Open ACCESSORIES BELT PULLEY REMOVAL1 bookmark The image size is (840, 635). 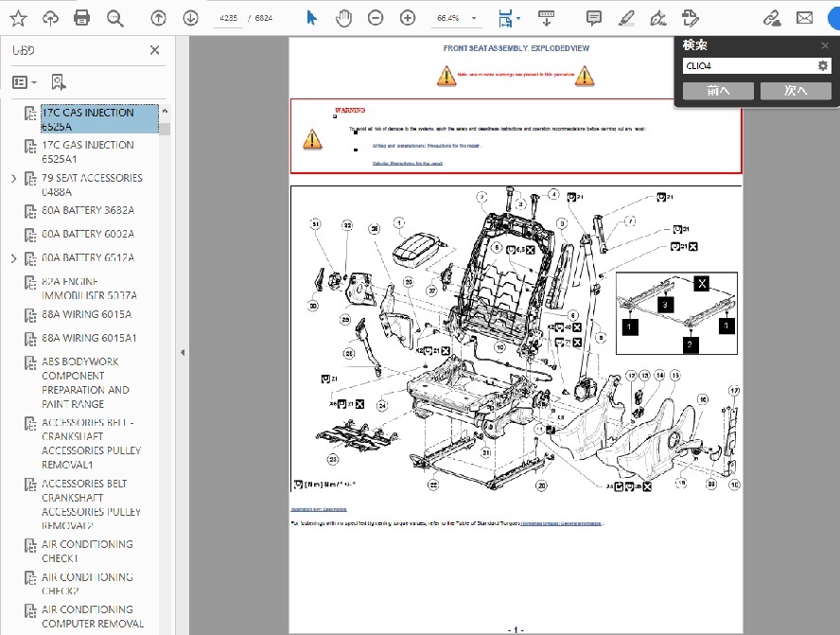tap(92, 443)
